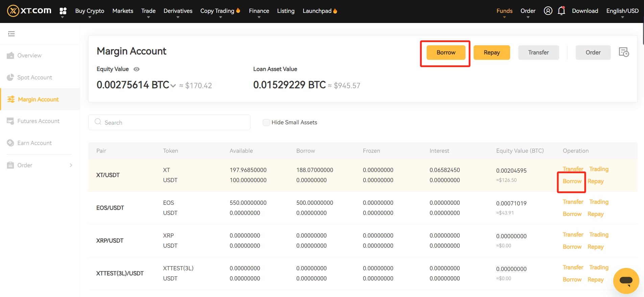The height and width of the screenshot is (297, 644).
Task: Open the margin history record icon
Action: click(624, 52)
